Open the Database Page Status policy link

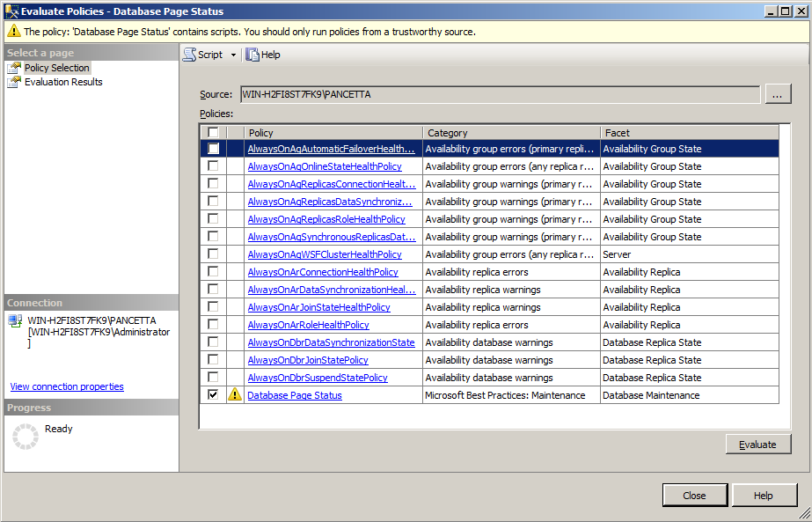[x=295, y=395]
